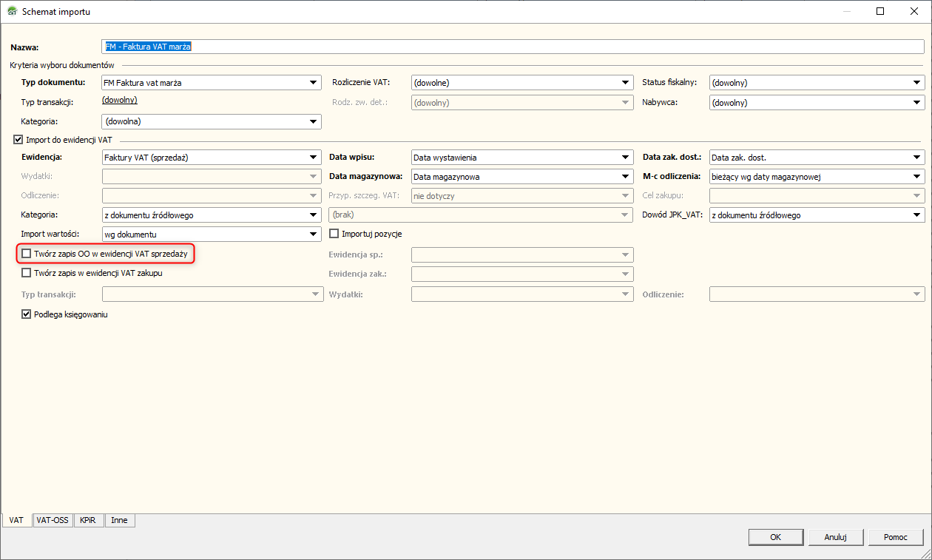
Task: Open Kategoria z dokumentu źródłowego dropdown
Action: 212,215
